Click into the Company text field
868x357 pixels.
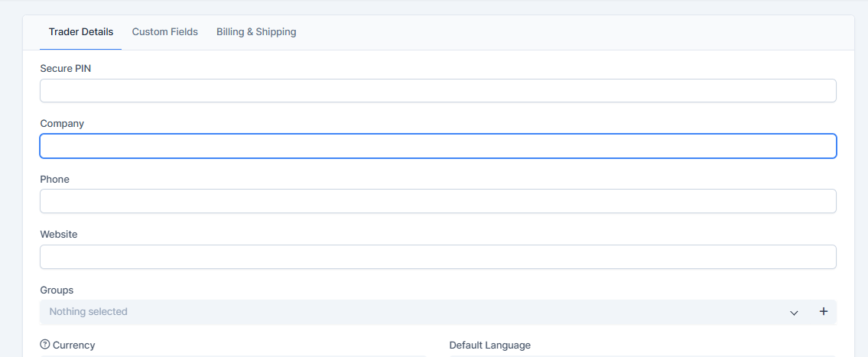(437, 146)
